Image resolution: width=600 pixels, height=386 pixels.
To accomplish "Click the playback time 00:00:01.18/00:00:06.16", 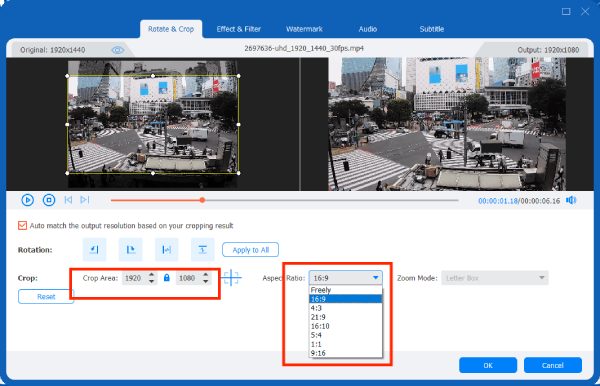I will 519,201.
